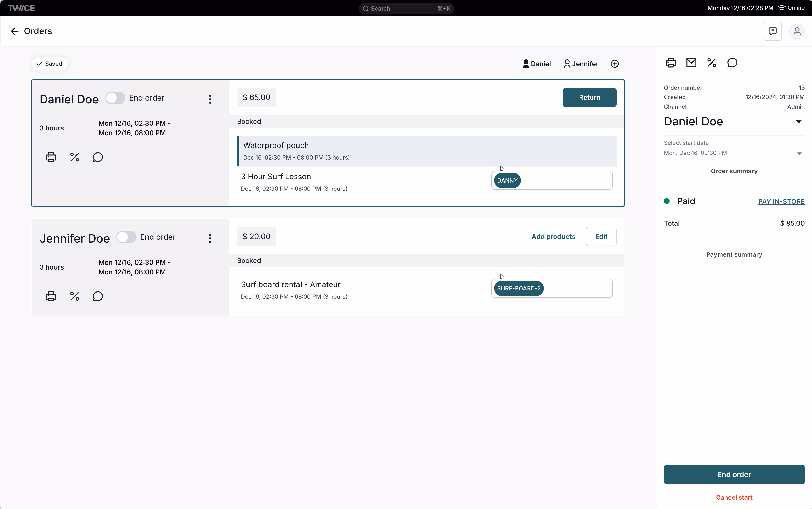812x509 pixels.
Task: Toggle End order for Jennifer Doe
Action: pyautogui.click(x=126, y=237)
